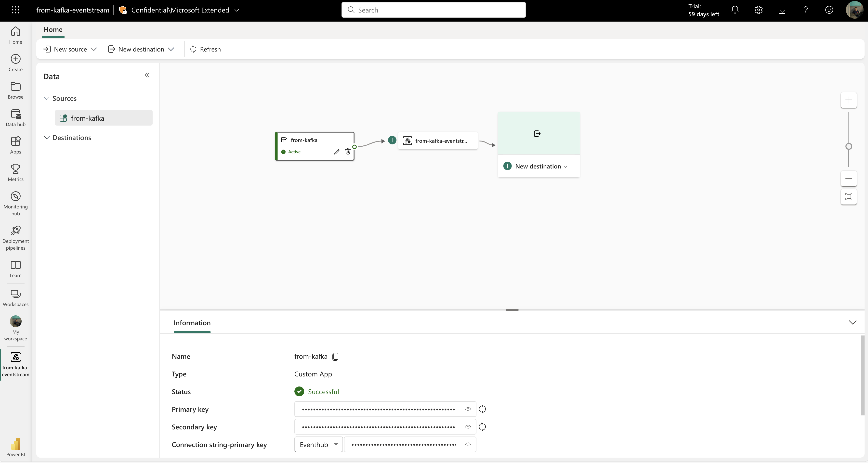Select the Metrics icon in sidebar

pos(15,172)
